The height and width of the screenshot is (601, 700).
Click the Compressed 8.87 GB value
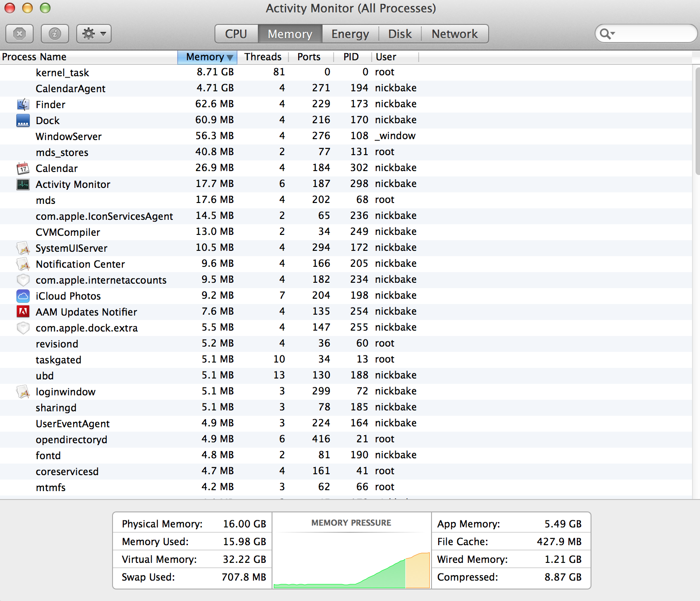click(563, 577)
